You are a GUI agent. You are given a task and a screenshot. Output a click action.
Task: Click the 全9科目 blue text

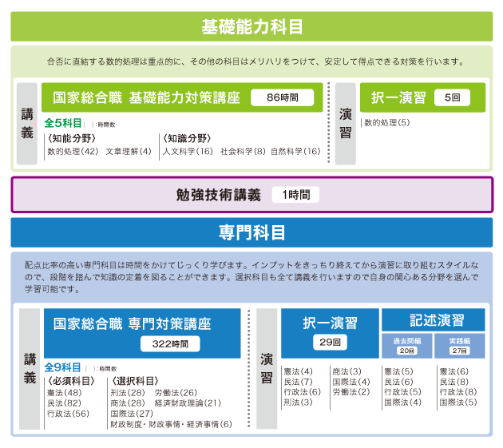pos(62,367)
